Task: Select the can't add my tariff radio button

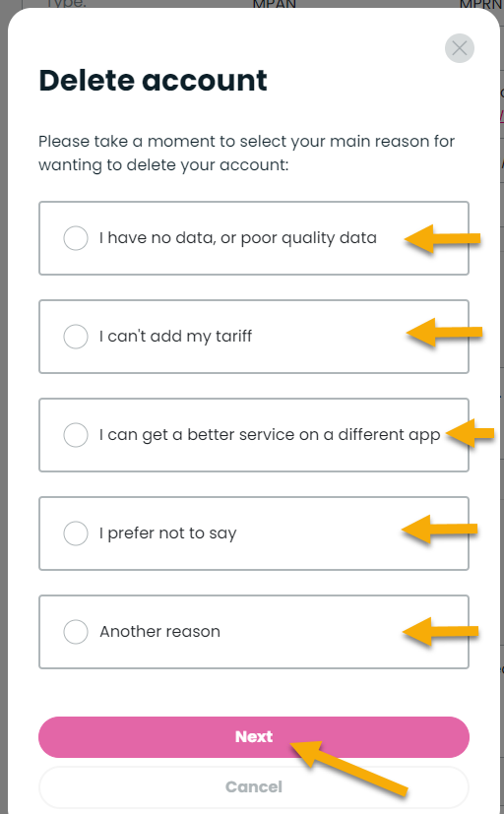Action: (76, 337)
